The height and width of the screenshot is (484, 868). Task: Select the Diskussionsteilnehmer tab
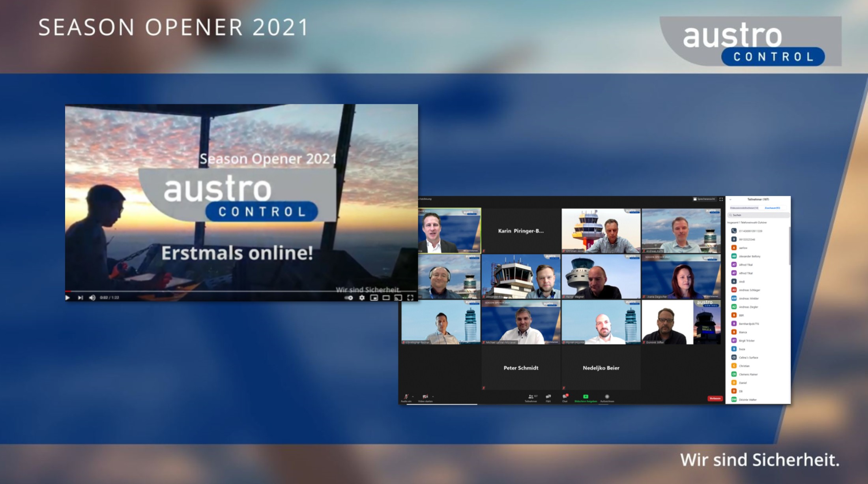pos(744,208)
